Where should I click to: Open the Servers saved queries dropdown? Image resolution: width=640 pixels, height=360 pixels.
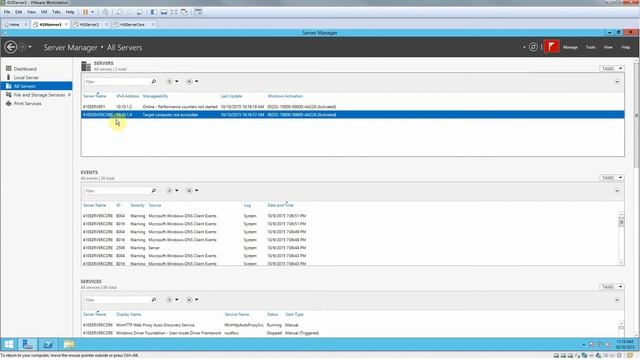tap(192, 82)
